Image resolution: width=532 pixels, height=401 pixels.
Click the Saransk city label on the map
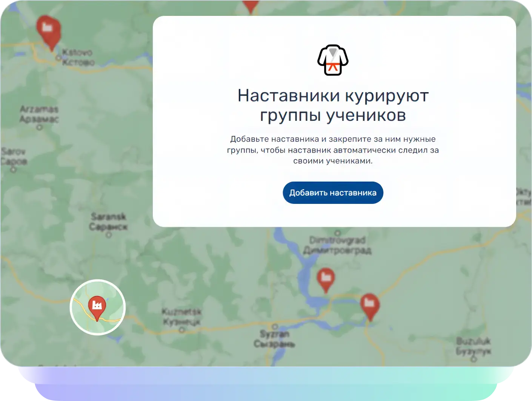pyautogui.click(x=109, y=222)
